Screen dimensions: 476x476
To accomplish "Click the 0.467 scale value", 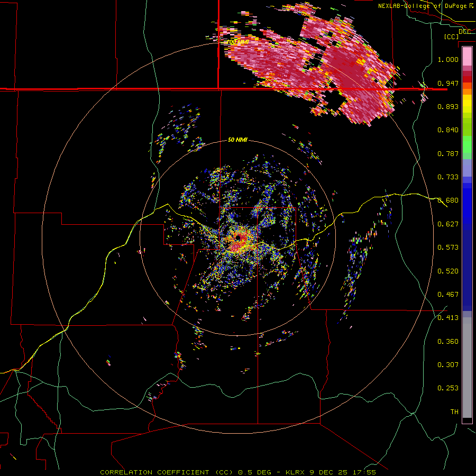I will tap(448, 295).
